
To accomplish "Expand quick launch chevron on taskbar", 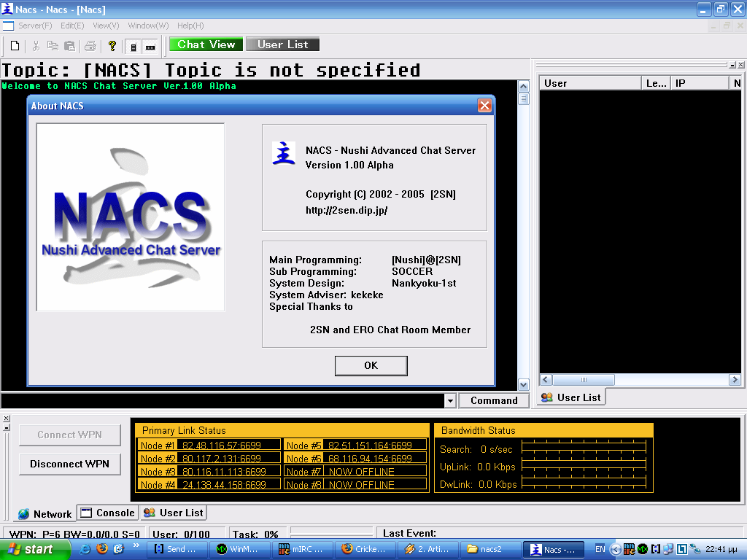I will tap(136, 545).
